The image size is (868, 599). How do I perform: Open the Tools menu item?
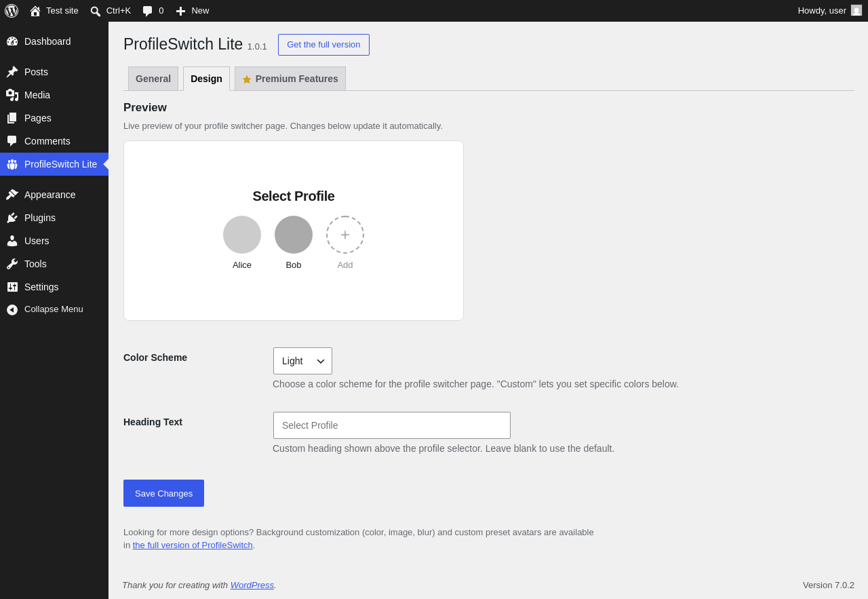pyautogui.click(x=54, y=264)
